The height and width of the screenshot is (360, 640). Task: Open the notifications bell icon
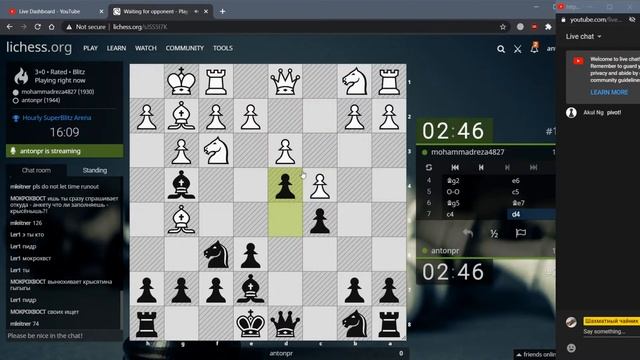534,48
